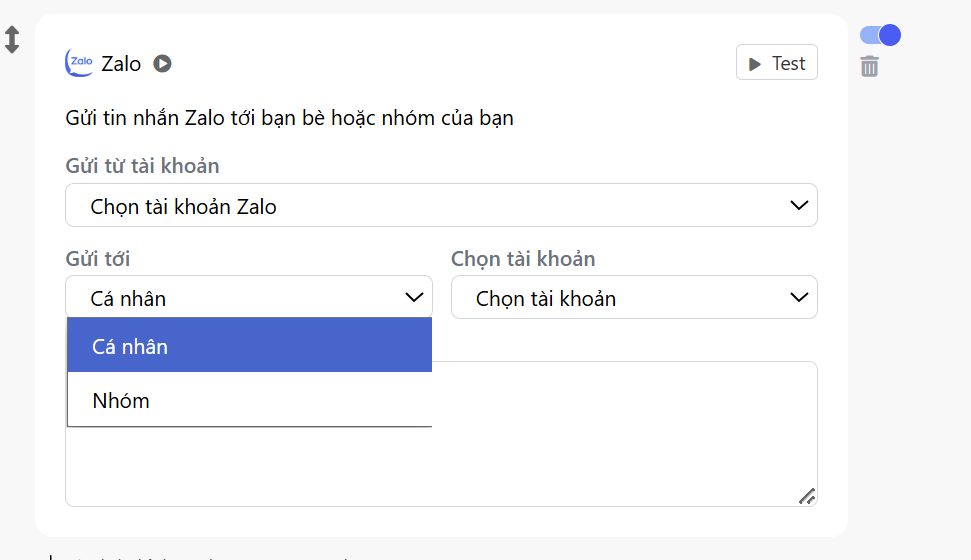This screenshot has height=560, width=971.
Task: Click the 'Chọn tài khoản' field label
Action: click(x=523, y=259)
